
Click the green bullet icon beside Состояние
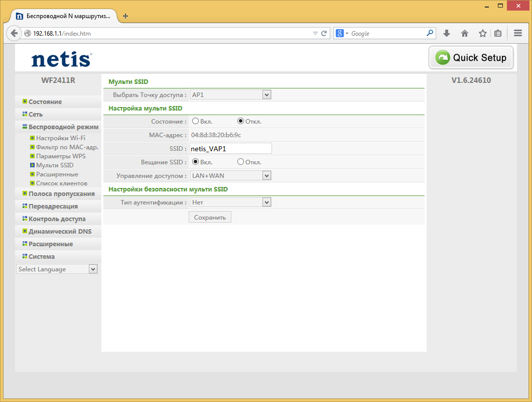(25, 102)
